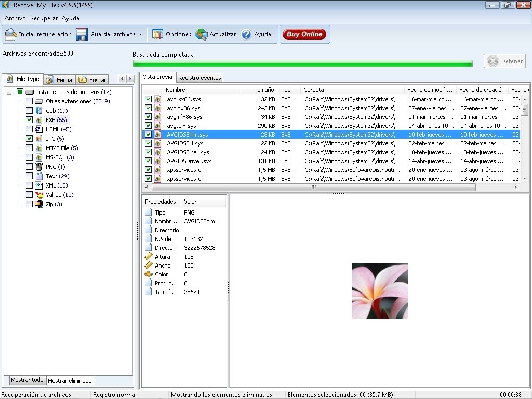Click the HTML file type icon

tap(39, 129)
